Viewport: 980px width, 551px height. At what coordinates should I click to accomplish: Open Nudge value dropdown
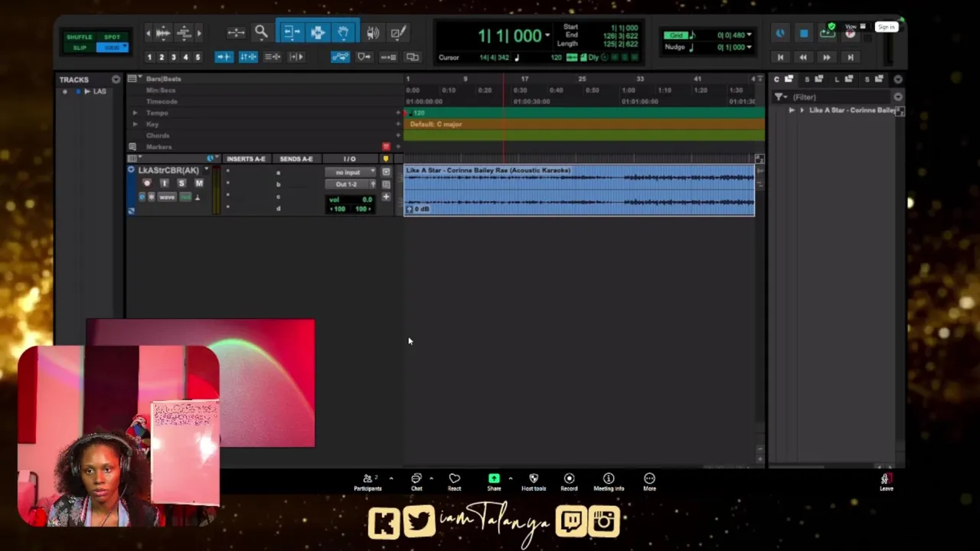(749, 47)
